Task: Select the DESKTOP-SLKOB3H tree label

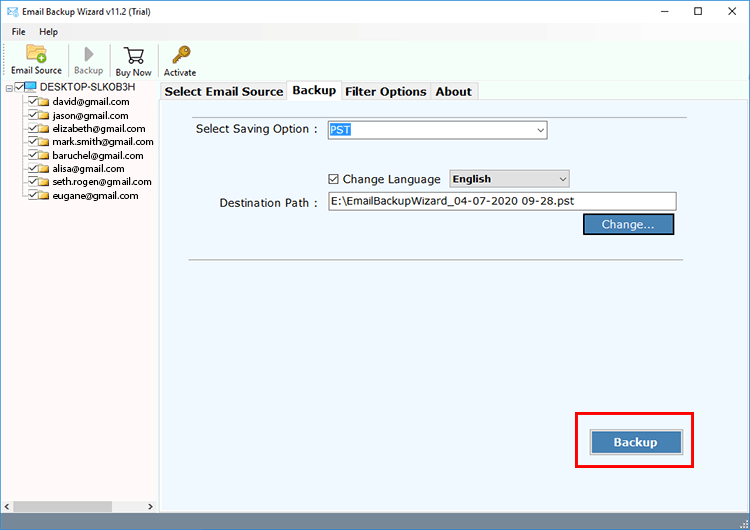Action: pyautogui.click(x=88, y=87)
